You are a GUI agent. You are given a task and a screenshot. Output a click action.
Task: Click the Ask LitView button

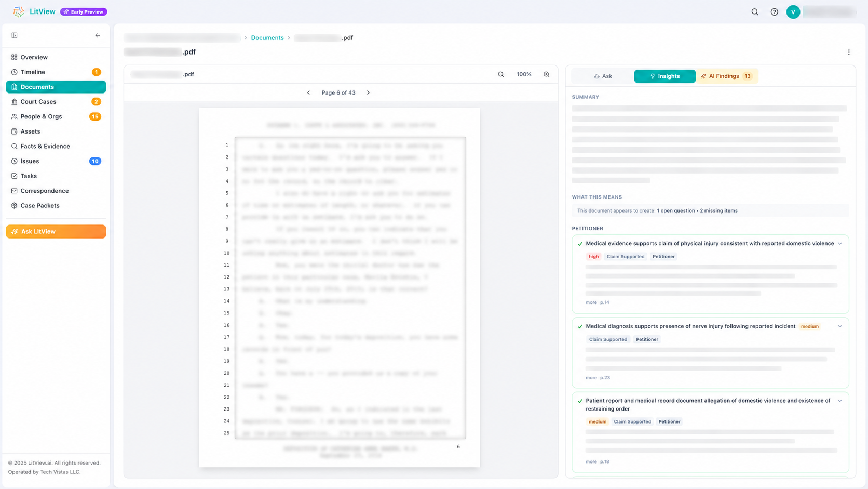(x=56, y=231)
